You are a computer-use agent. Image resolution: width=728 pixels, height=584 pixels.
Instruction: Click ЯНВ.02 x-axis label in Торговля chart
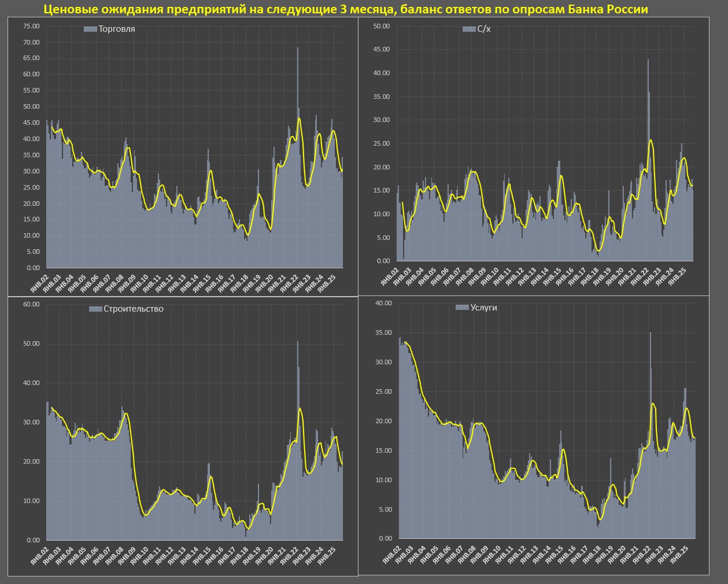pos(39,280)
